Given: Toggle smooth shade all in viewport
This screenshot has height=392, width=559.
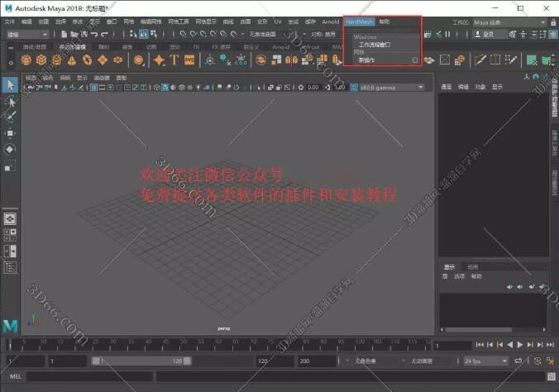Looking at the screenshot, I should pyautogui.click(x=165, y=88).
